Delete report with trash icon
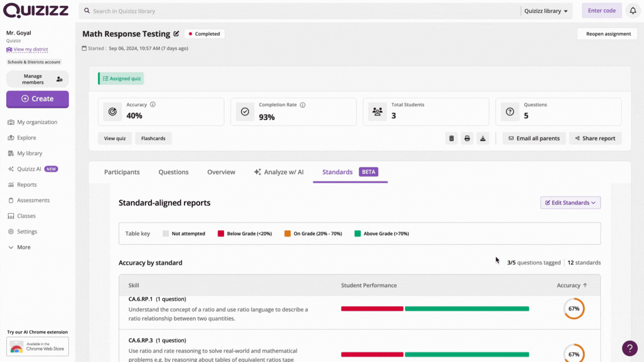 (451, 139)
